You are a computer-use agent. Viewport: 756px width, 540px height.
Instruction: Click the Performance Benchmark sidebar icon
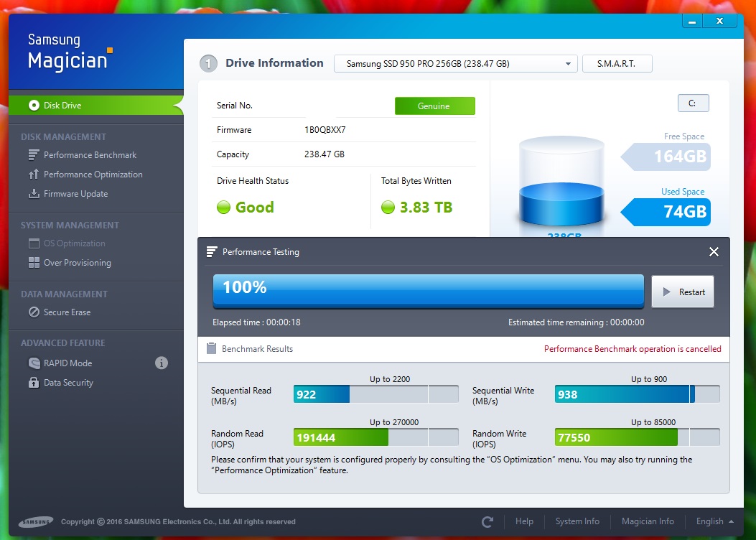33,155
